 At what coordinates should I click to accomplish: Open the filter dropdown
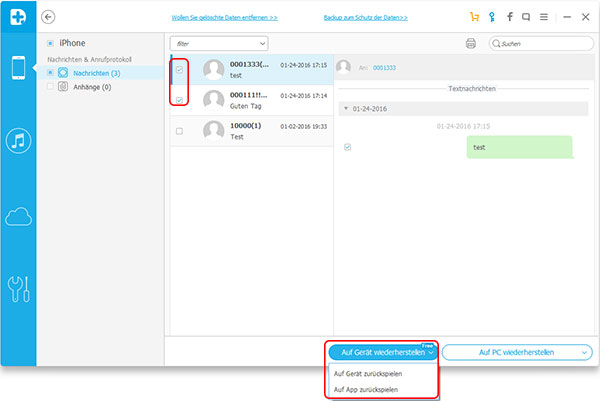pyautogui.click(x=219, y=44)
